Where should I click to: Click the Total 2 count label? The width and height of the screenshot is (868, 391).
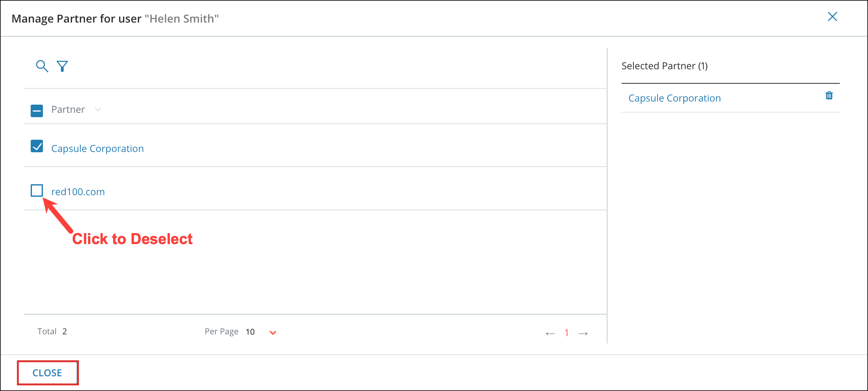tap(52, 332)
